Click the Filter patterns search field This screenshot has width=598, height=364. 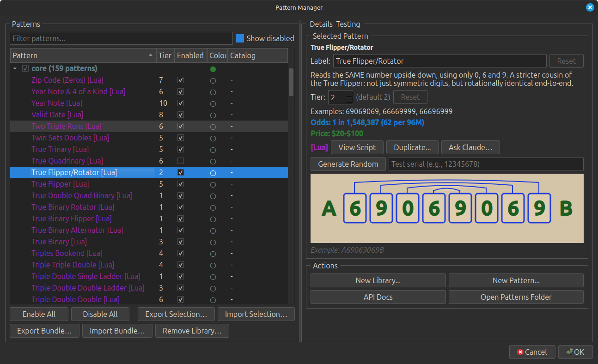click(121, 38)
